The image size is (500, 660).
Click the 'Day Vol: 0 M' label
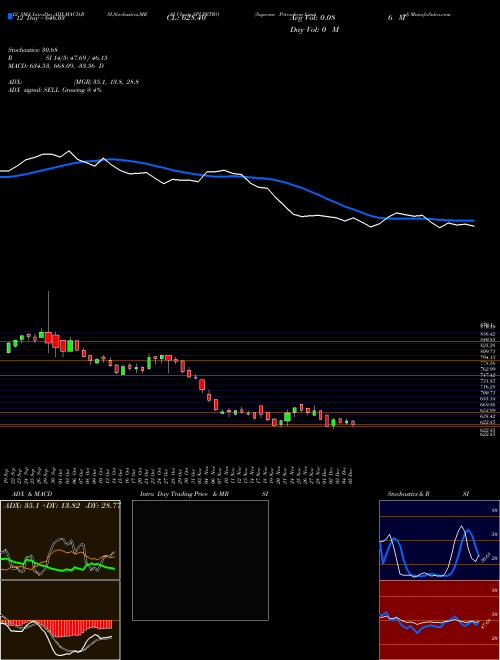click(x=314, y=30)
